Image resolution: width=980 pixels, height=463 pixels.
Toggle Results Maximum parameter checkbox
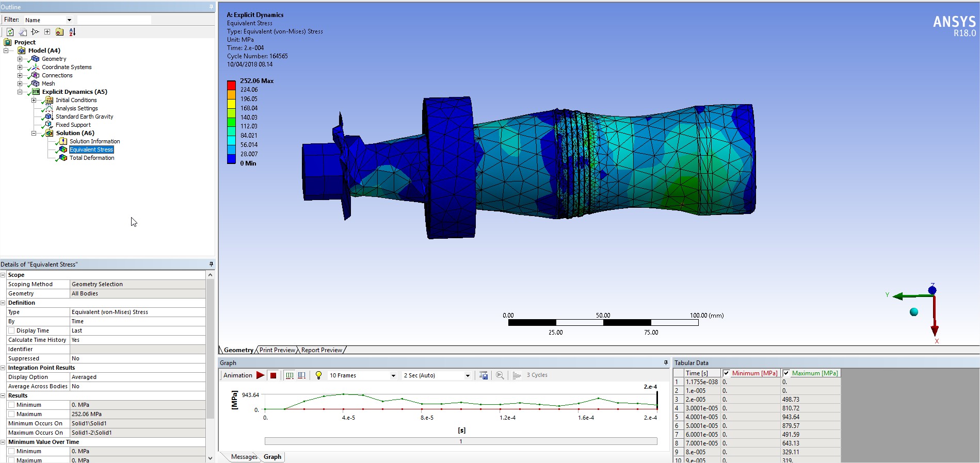(x=11, y=414)
